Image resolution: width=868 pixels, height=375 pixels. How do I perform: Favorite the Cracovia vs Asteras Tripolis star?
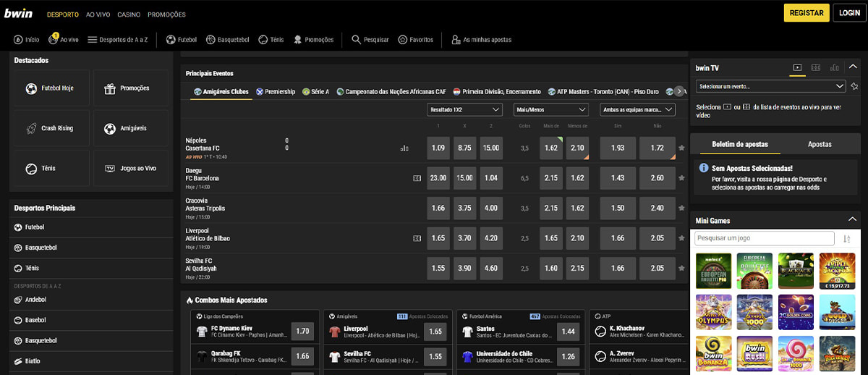pyautogui.click(x=681, y=208)
